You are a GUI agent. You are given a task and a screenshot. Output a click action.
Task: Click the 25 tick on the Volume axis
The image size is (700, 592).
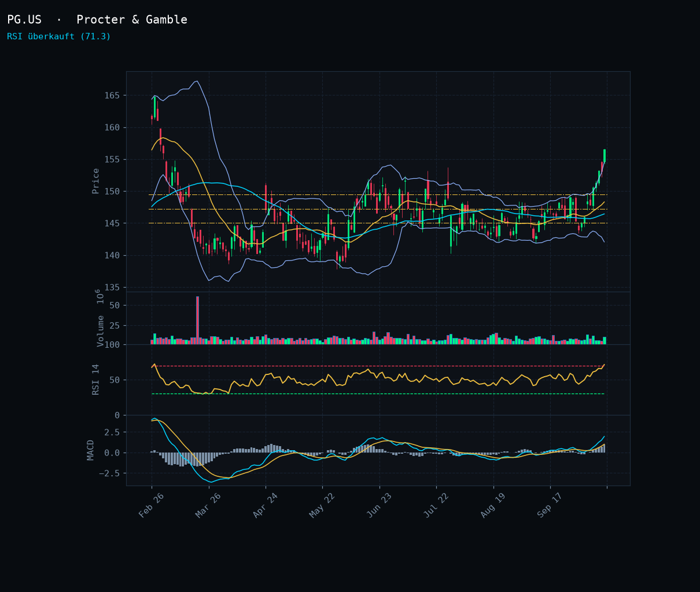click(x=115, y=326)
